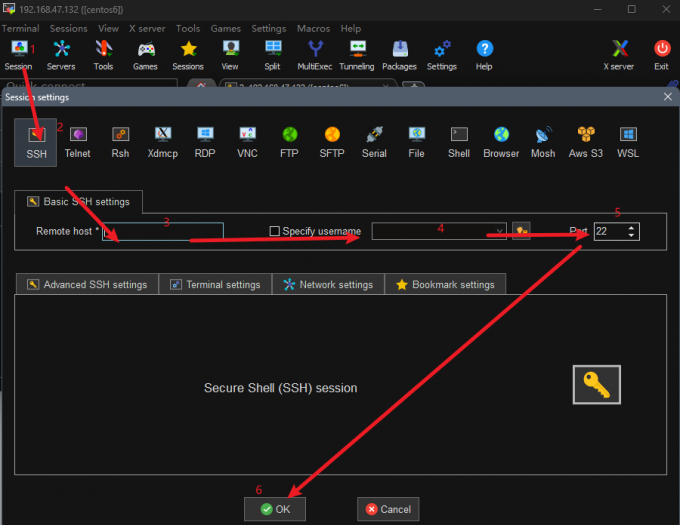Open the Tools menu in menu bar
Image resolution: width=680 pixels, height=525 pixels.
[188, 29]
